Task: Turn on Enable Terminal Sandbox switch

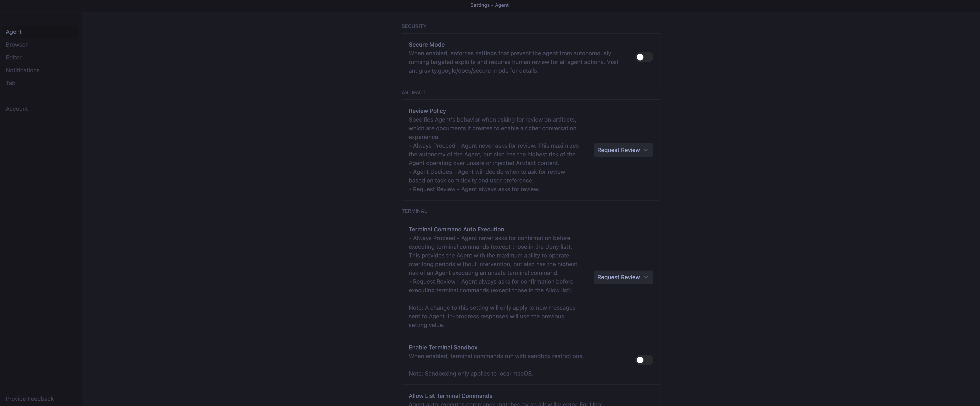Action: (644, 360)
